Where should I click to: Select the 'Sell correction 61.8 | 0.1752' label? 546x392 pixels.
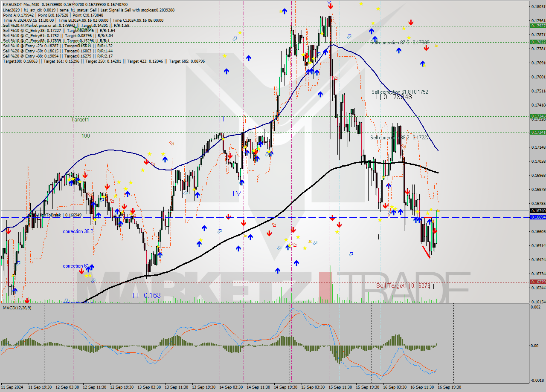(400, 92)
